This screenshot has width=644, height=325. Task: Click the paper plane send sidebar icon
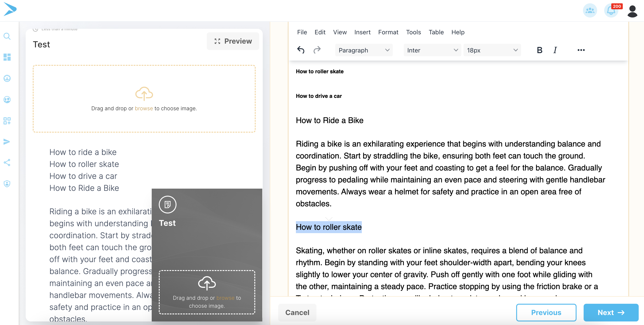(x=7, y=142)
